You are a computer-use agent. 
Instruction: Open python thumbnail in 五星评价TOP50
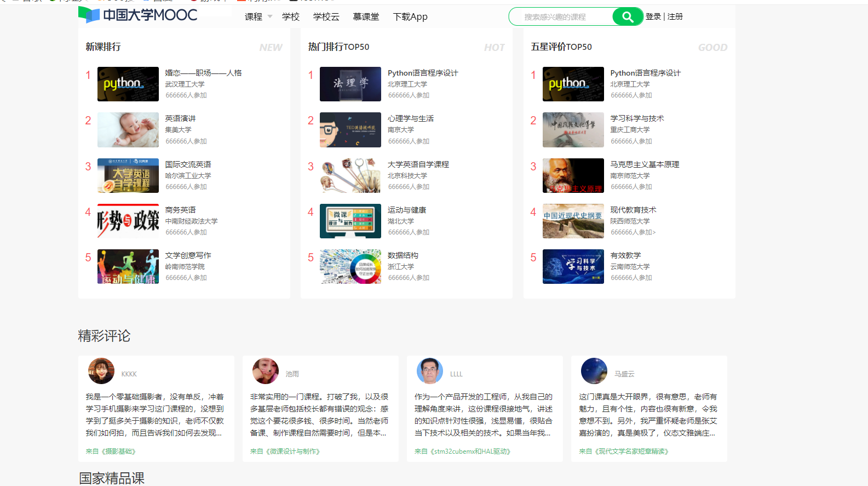pyautogui.click(x=573, y=84)
